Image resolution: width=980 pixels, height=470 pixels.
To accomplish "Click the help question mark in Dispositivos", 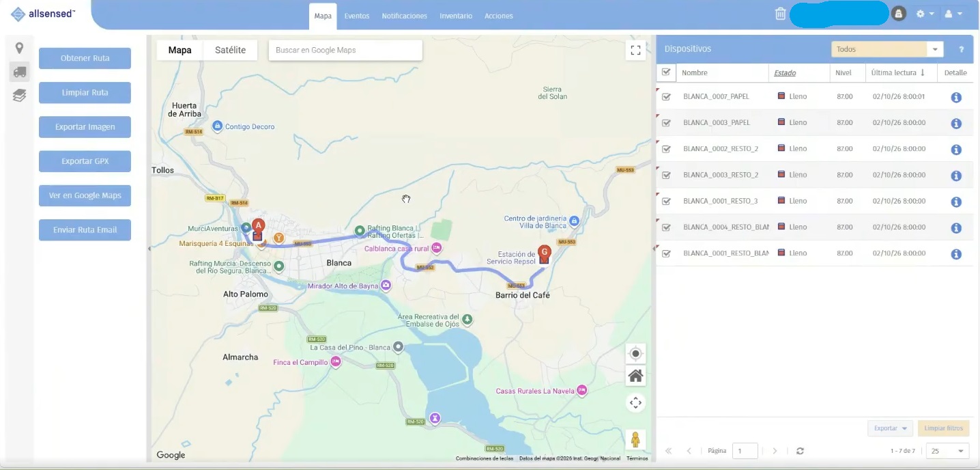I will coord(962,49).
